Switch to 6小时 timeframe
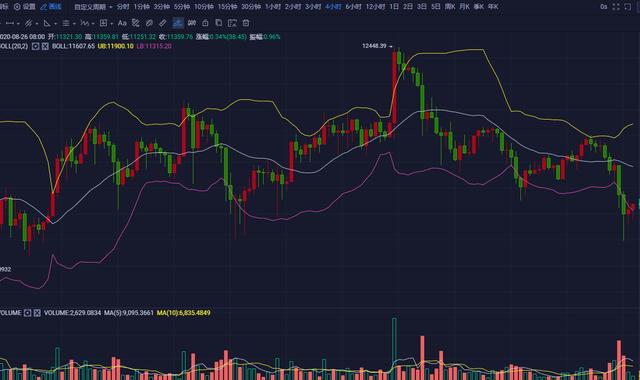This screenshot has width=640, height=380. click(353, 7)
